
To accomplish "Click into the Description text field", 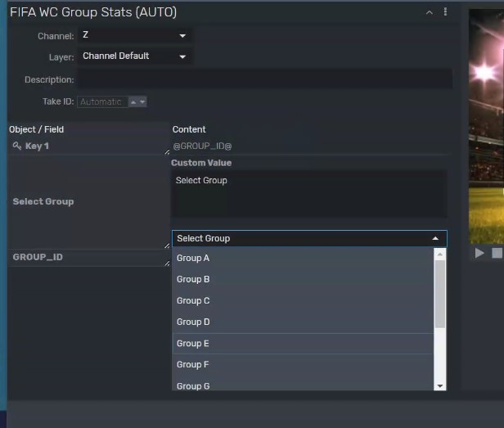I will 265,79.
